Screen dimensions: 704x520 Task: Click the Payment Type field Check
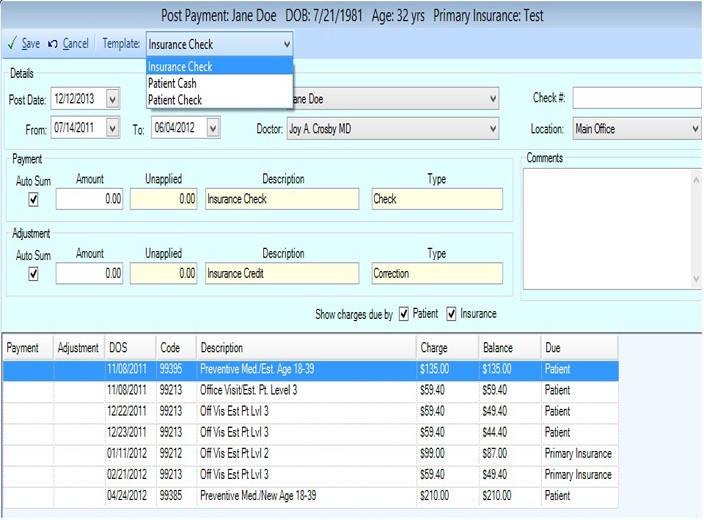coord(437,199)
